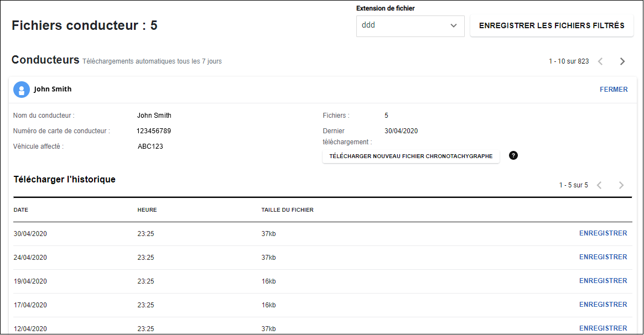Save the 12/04/2020 file with Enregistrer

(x=603, y=328)
